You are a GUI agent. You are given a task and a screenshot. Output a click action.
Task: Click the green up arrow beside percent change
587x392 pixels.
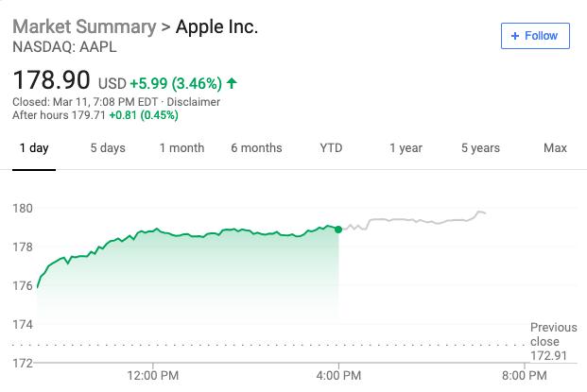(x=232, y=83)
